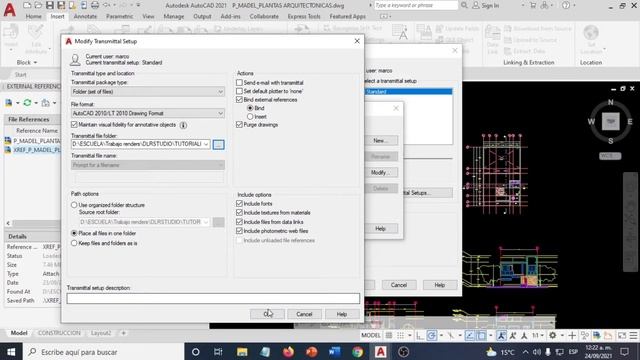
Task: Click the Open file icon in quick access
Action: click(x=38, y=5)
